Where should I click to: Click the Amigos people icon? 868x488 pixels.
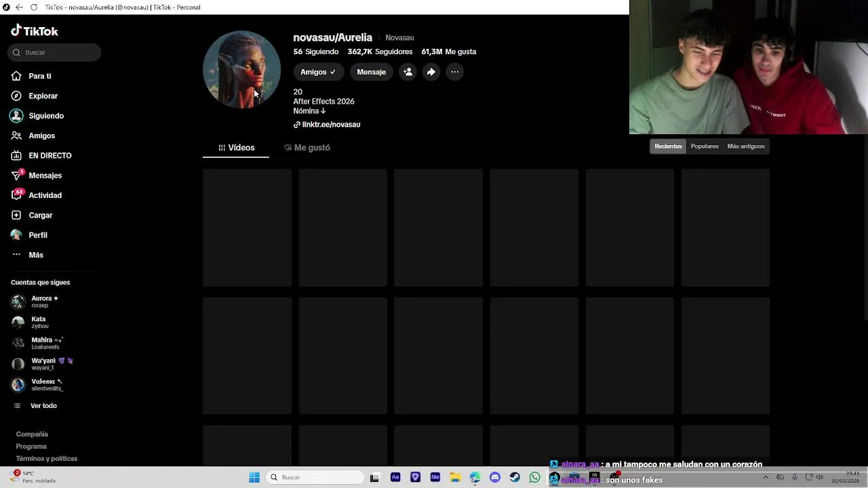click(x=16, y=136)
